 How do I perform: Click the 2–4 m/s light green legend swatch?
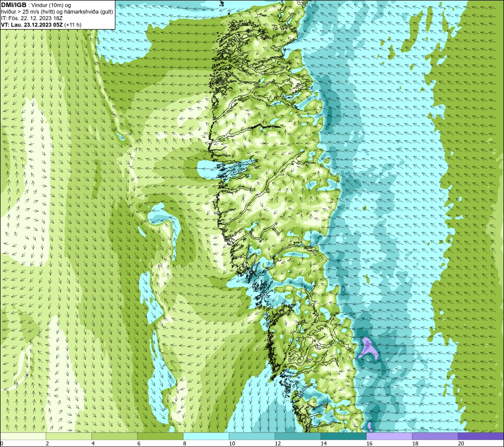point(69,436)
